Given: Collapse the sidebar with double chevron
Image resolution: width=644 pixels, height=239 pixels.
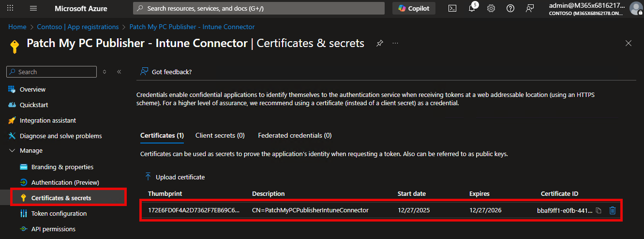Looking at the screenshot, I should (x=119, y=72).
